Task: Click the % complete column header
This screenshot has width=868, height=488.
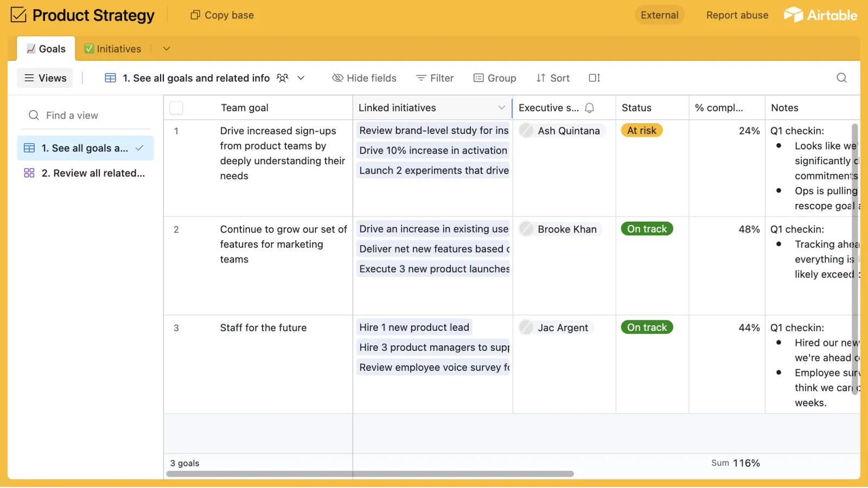Action: click(727, 108)
